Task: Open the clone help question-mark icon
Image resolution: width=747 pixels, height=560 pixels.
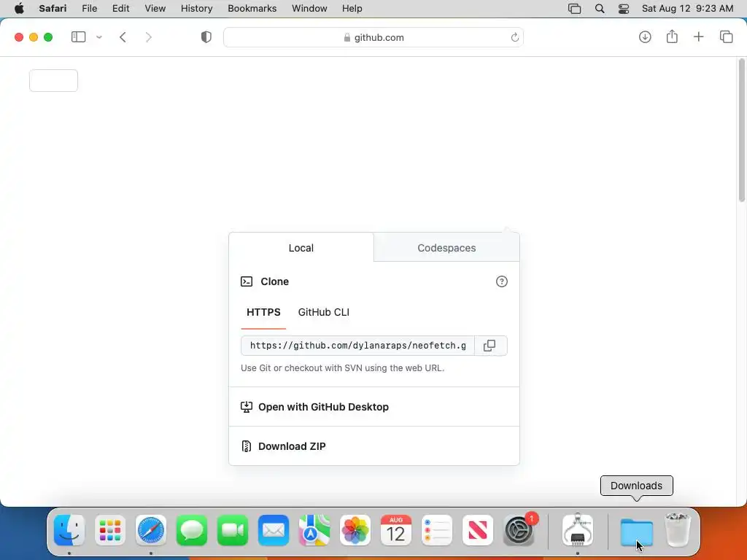Action: [502, 281]
